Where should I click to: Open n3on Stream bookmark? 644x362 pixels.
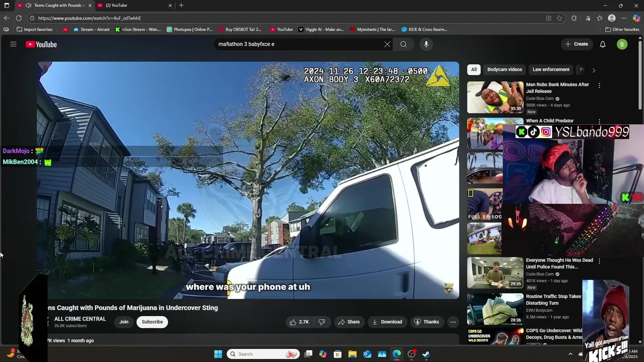click(x=138, y=29)
